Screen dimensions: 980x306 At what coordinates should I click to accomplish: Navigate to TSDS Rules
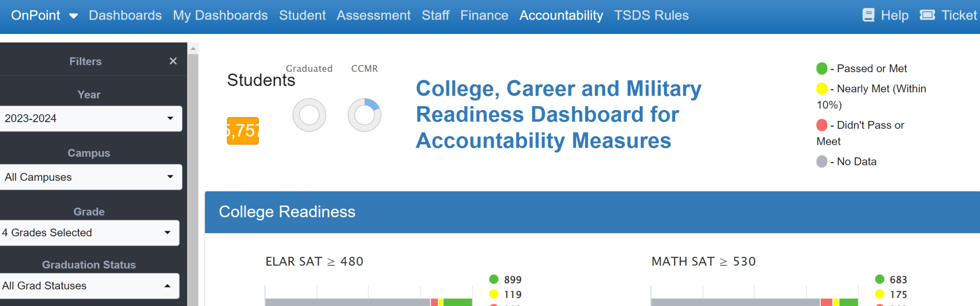pos(652,15)
